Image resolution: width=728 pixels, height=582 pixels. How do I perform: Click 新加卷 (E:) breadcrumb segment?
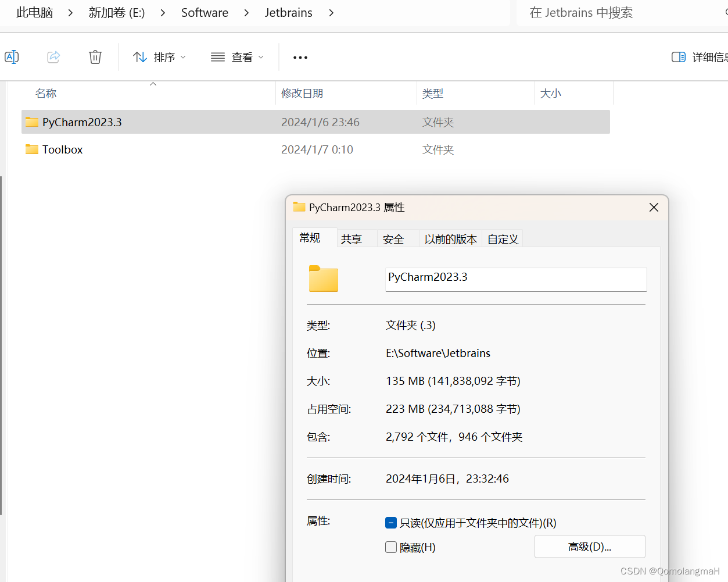pyautogui.click(x=117, y=13)
